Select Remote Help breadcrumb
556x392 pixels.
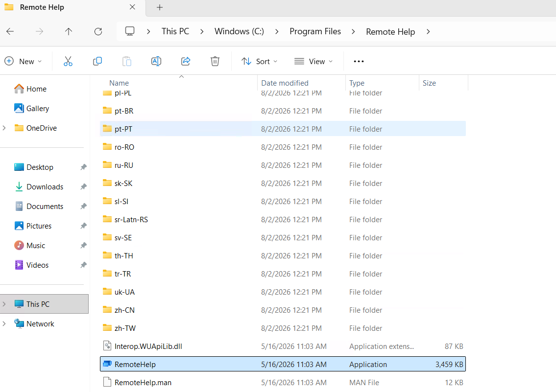(x=390, y=31)
